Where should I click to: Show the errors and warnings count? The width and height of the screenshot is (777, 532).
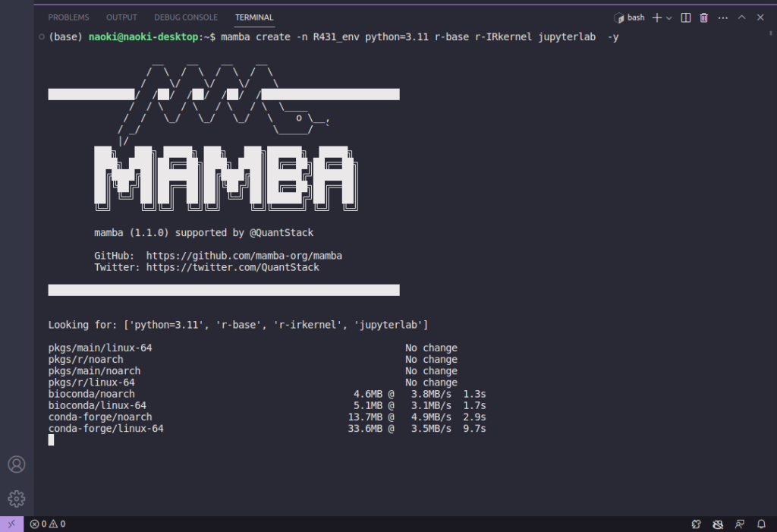pos(48,524)
